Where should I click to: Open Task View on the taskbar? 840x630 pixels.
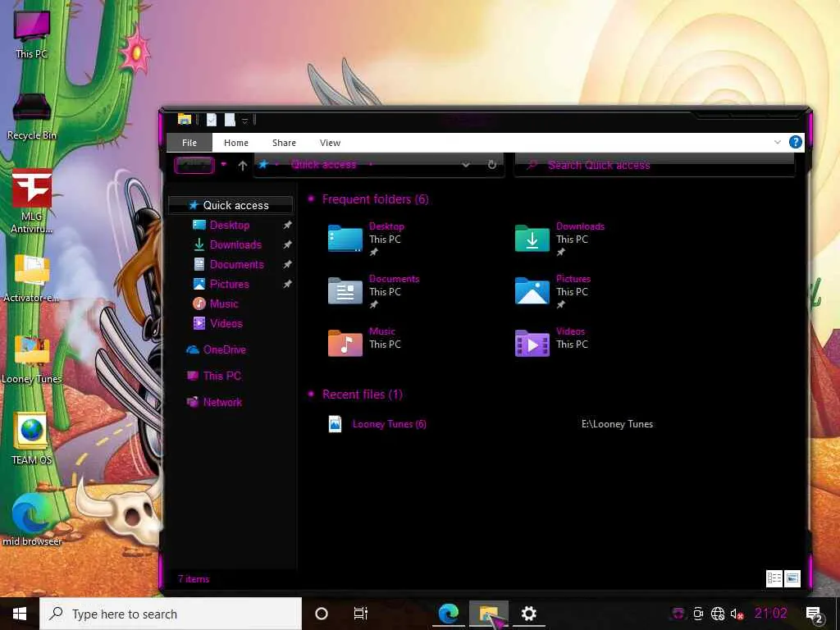[361, 614]
